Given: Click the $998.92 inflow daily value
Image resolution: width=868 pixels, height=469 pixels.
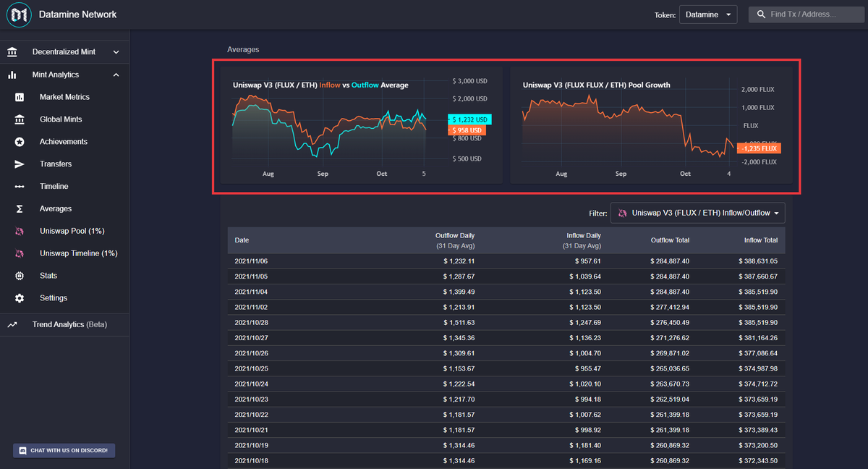Looking at the screenshot, I should pos(587,430).
